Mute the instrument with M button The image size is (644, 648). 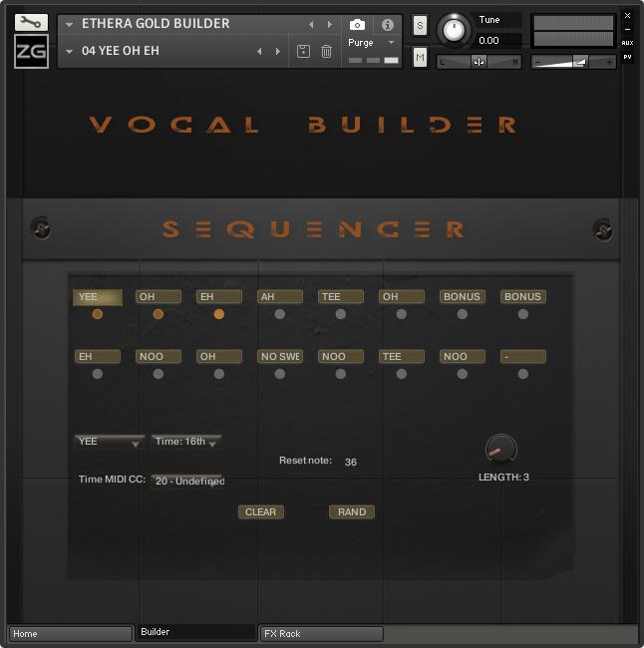(x=420, y=57)
